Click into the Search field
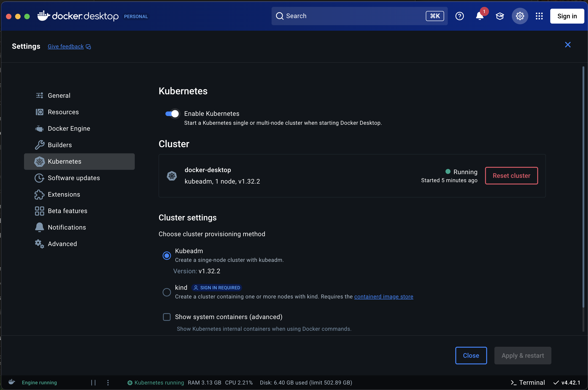This screenshot has width=588, height=390. [x=359, y=16]
